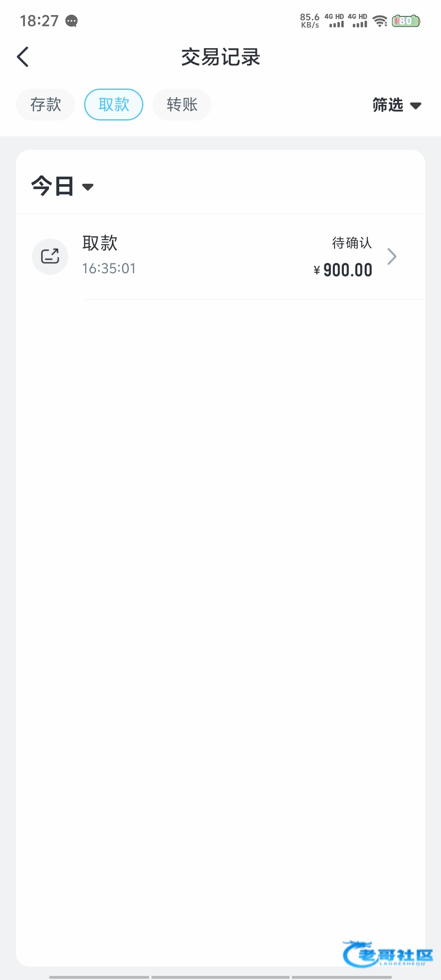Viewport: 441px width, 980px height.
Task: Tap the back arrow icon
Action: 23,57
